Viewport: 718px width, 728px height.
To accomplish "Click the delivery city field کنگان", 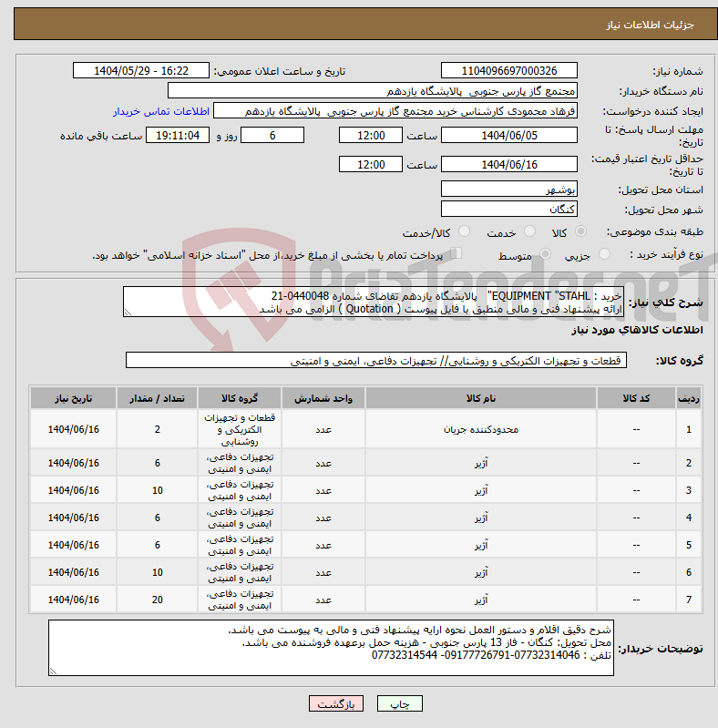I will coord(509,209).
